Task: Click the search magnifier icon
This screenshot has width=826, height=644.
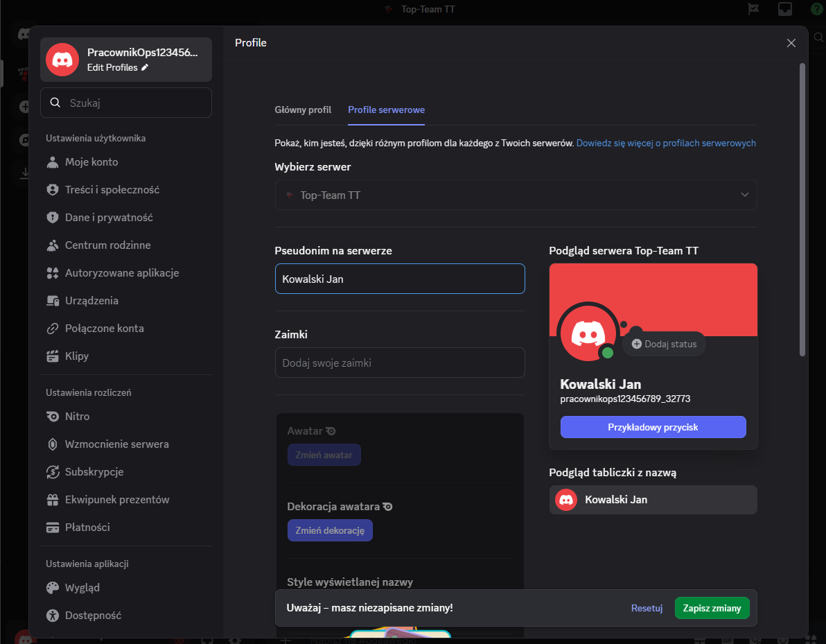Action: pos(55,102)
